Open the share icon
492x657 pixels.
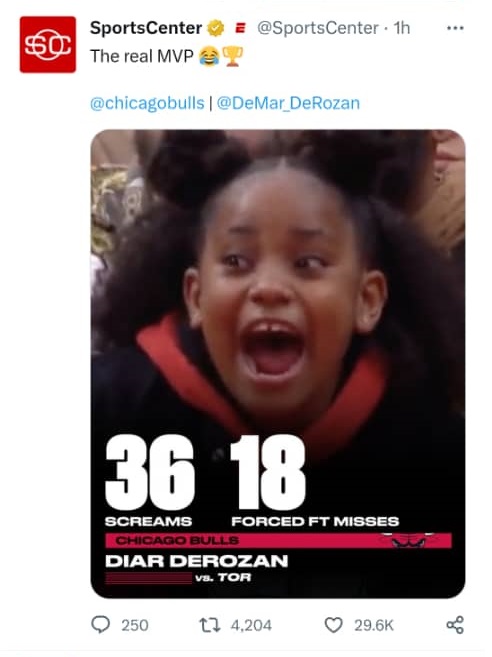455,625
